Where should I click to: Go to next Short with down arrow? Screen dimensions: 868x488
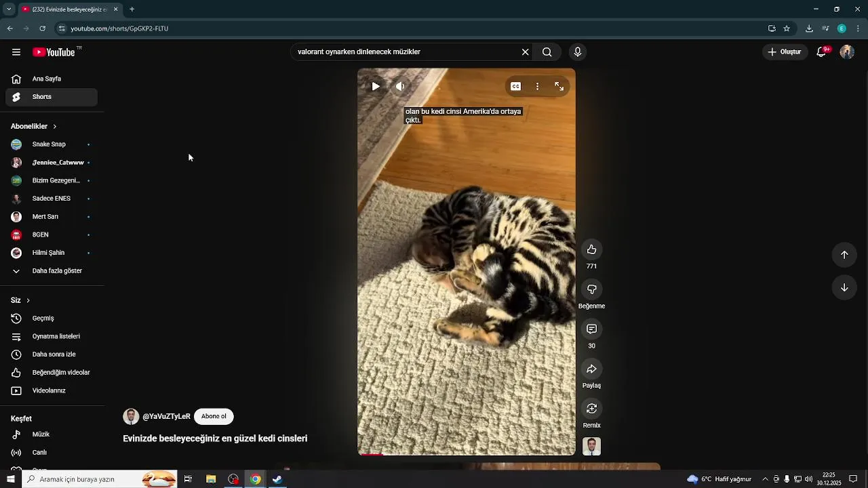point(844,287)
